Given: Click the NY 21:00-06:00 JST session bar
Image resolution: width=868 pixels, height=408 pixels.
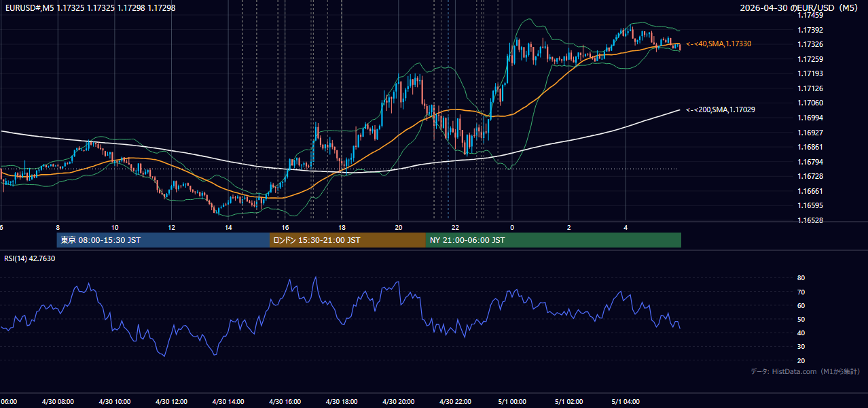Looking at the screenshot, I should (x=553, y=240).
